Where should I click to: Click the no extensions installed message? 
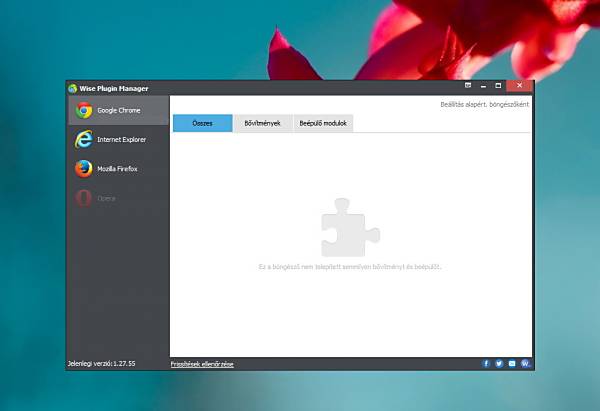350,267
